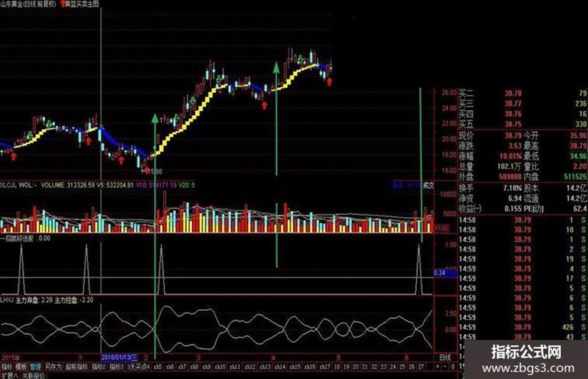
Task: Select indicator tab 26
Action: [x=412, y=367]
